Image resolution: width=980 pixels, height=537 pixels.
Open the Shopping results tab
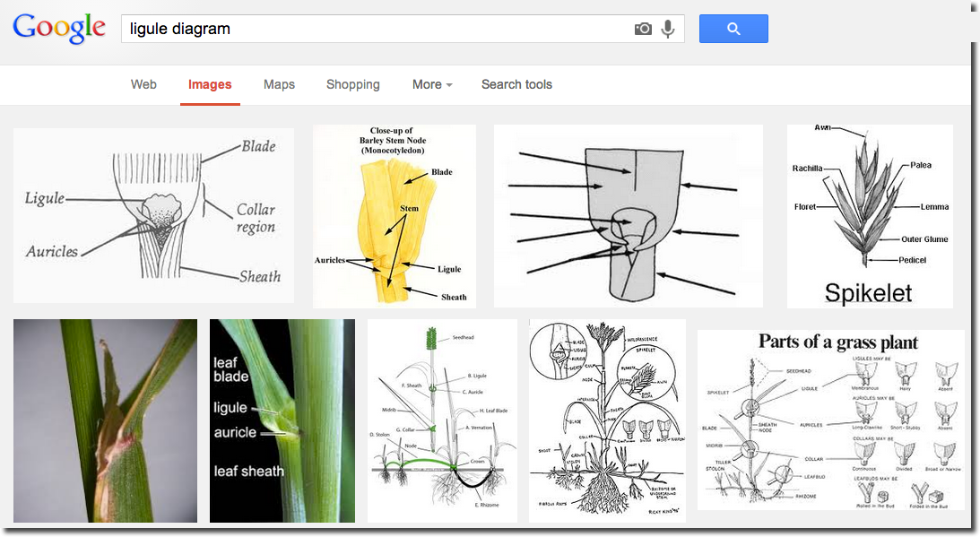point(352,84)
